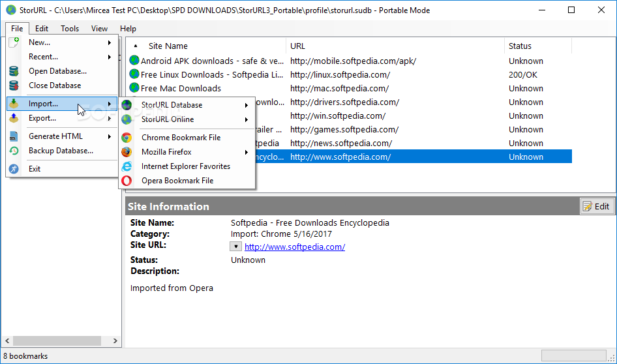Open the Tools menu

(70, 28)
